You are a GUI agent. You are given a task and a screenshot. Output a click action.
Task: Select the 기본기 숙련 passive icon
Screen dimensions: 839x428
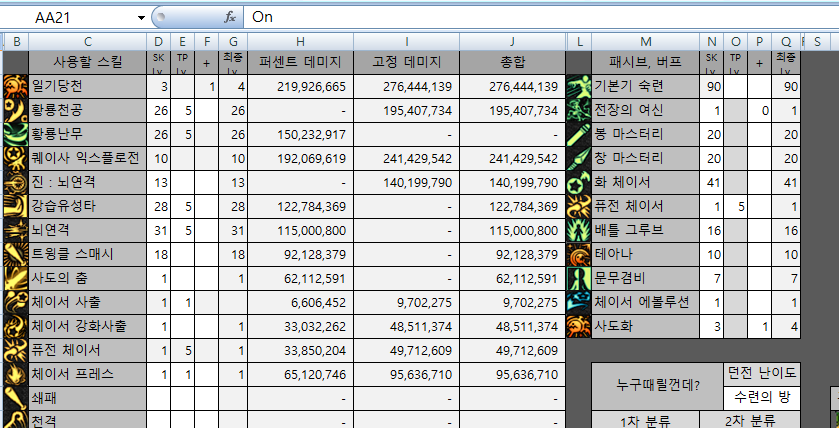click(x=579, y=87)
